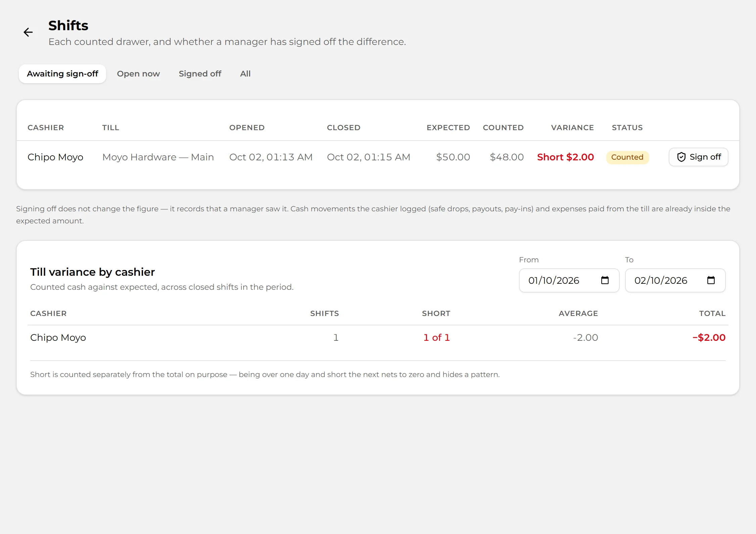View the All shifts tab

pyautogui.click(x=245, y=74)
